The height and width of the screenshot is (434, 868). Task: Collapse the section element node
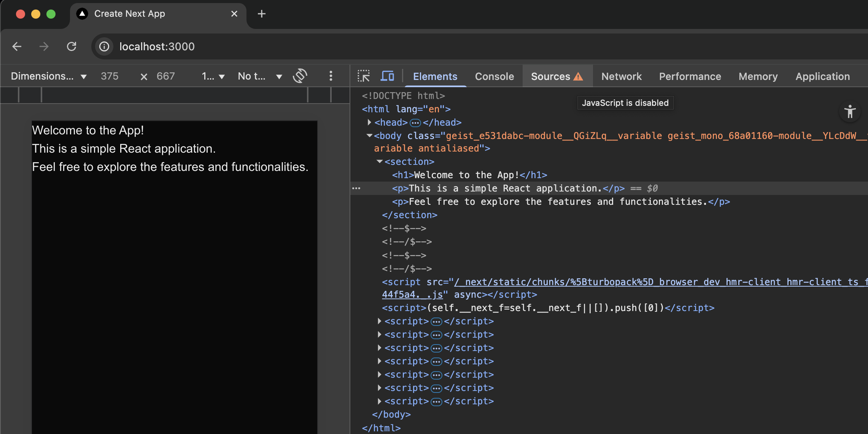tap(379, 161)
